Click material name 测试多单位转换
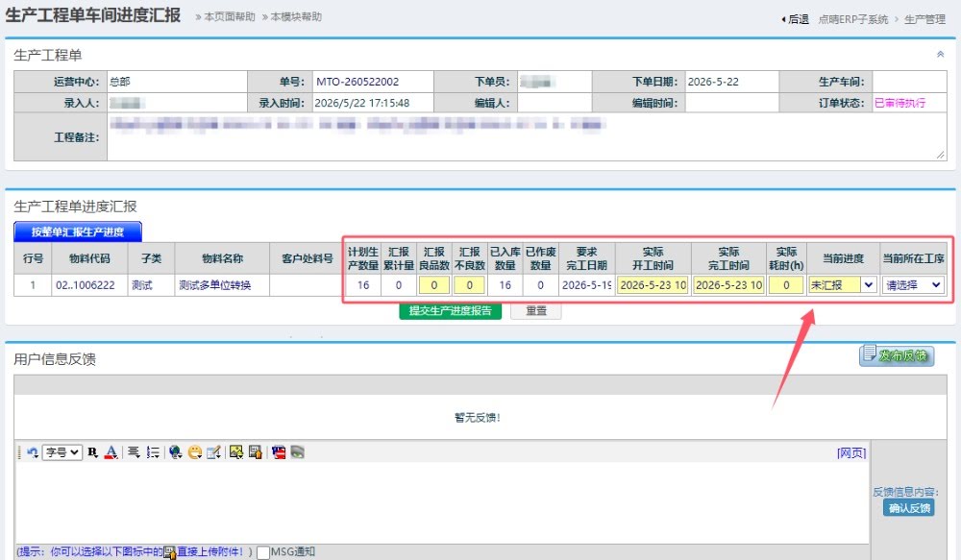Screen dimensions: 961x560 pos(214,285)
